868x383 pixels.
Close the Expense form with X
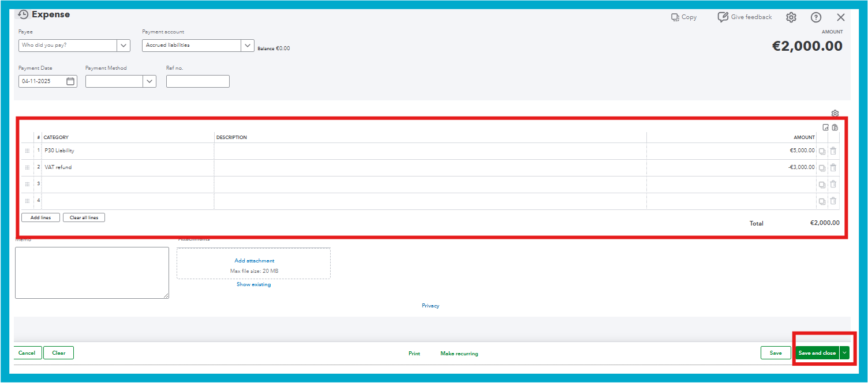(x=841, y=17)
